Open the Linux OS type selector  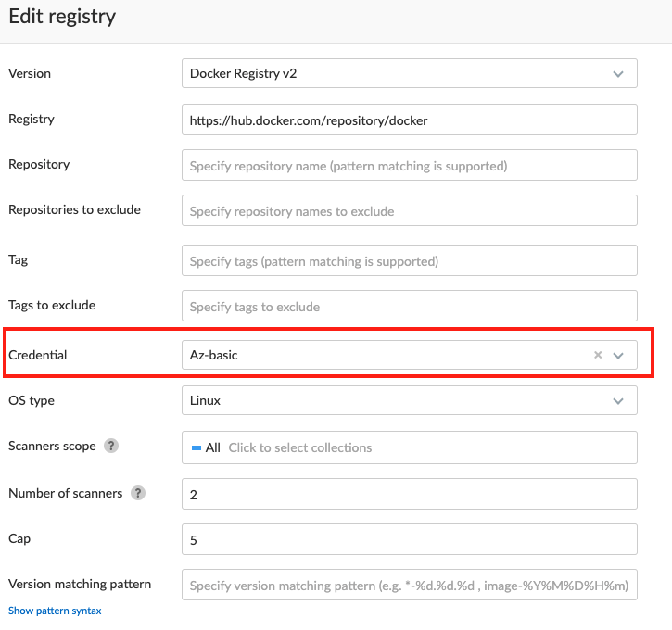pos(389,400)
